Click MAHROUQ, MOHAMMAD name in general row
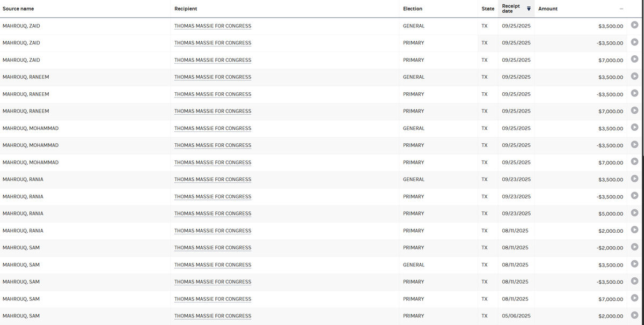Screen dimensions: 644x325 31,128
